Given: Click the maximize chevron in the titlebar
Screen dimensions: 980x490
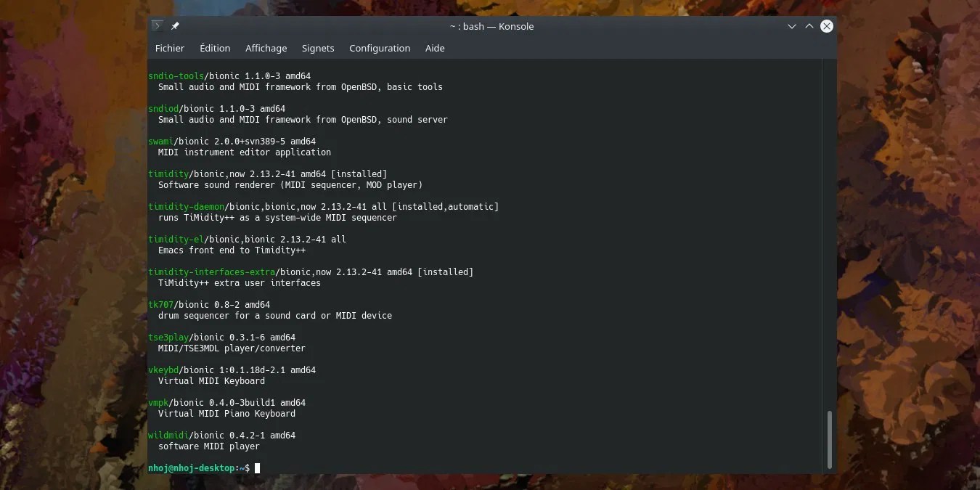Looking at the screenshot, I should (809, 26).
